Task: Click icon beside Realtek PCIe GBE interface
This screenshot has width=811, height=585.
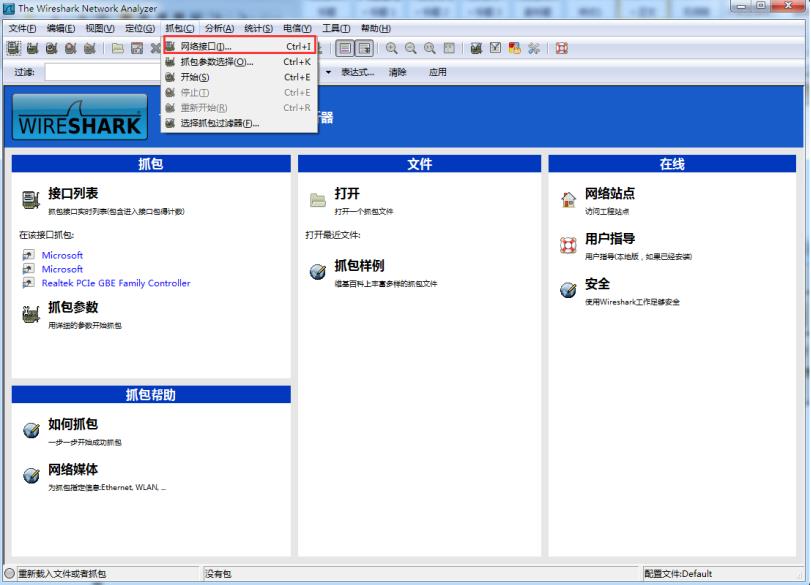Action: [28, 283]
